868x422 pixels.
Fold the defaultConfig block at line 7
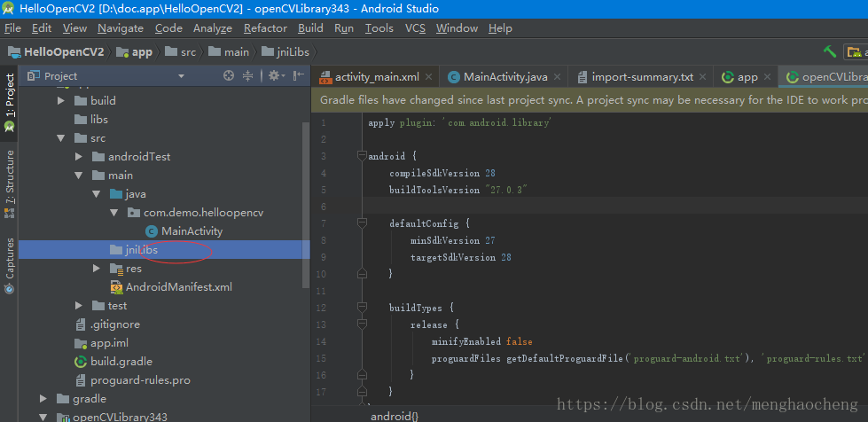(x=362, y=223)
